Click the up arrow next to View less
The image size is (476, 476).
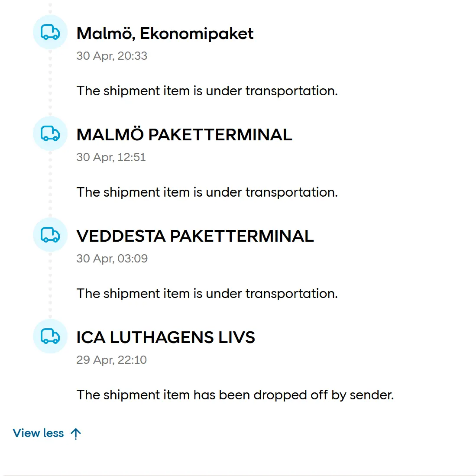click(x=76, y=434)
